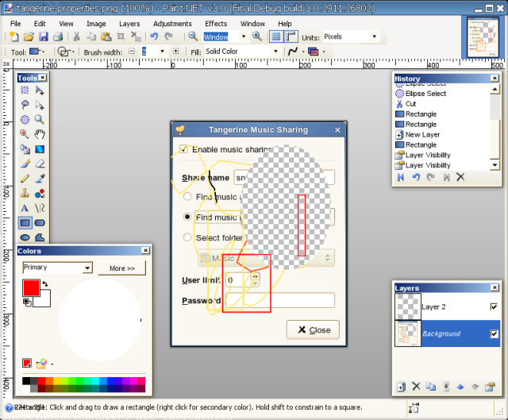The width and height of the screenshot is (508, 420).
Task: Select the Magic Wand tool
Action: pyautogui.click(x=25, y=134)
